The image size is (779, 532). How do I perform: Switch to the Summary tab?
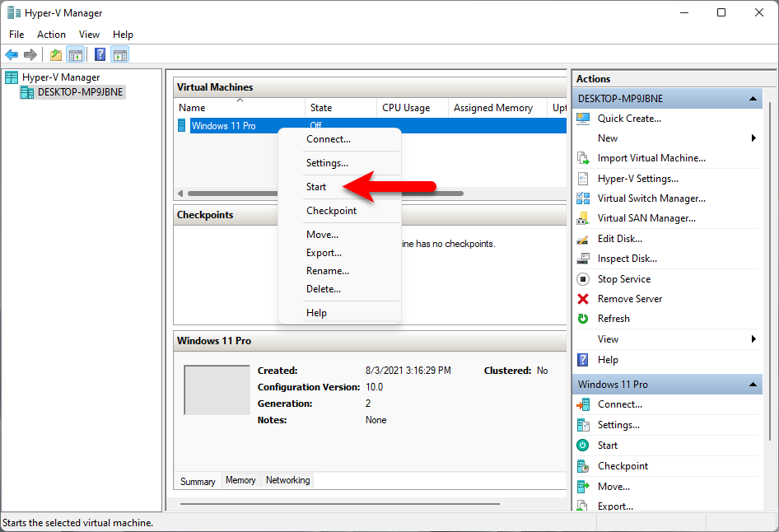tap(198, 481)
